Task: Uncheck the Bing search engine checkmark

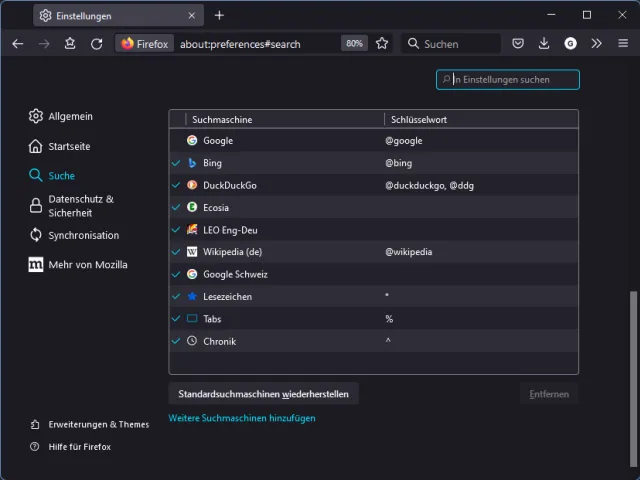Action: click(176, 163)
